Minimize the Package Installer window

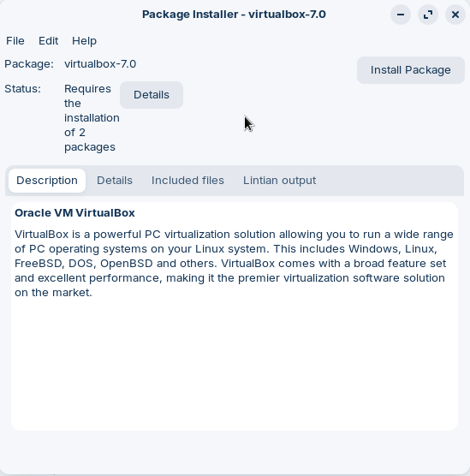401,15
